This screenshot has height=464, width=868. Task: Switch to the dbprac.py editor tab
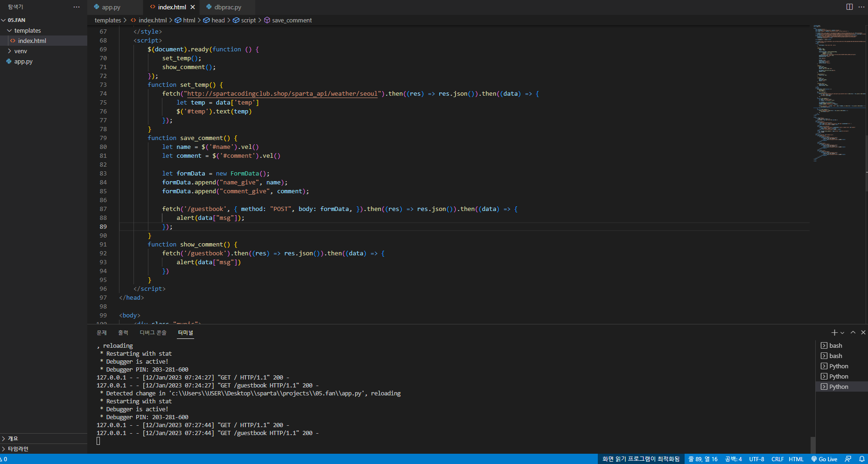(228, 7)
